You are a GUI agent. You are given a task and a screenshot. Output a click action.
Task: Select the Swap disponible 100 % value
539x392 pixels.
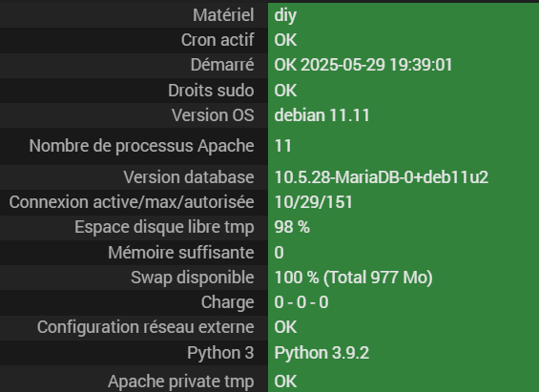pyautogui.click(x=353, y=278)
